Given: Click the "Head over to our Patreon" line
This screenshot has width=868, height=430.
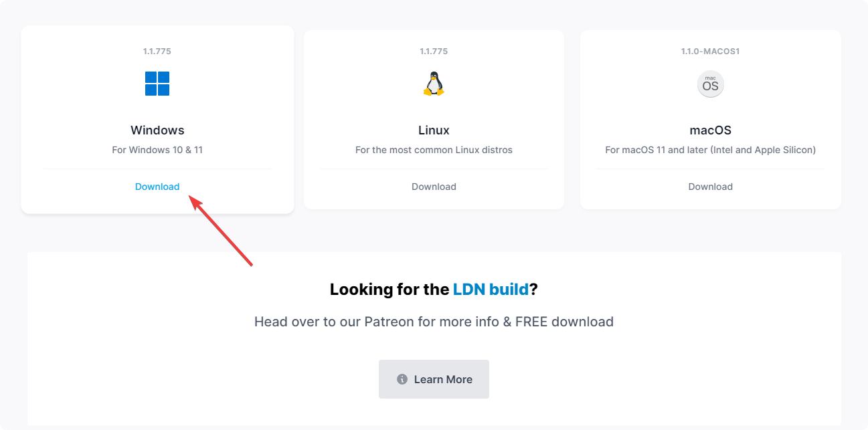Looking at the screenshot, I should coord(434,322).
